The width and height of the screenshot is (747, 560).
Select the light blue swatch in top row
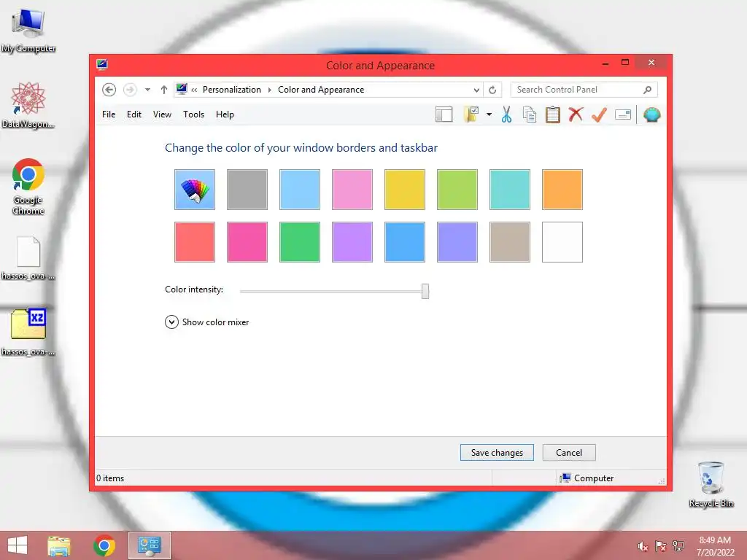point(300,190)
